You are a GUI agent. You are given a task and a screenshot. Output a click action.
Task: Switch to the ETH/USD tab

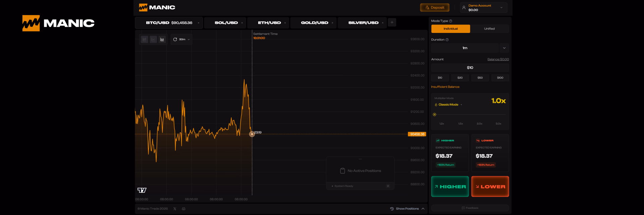coord(269,23)
